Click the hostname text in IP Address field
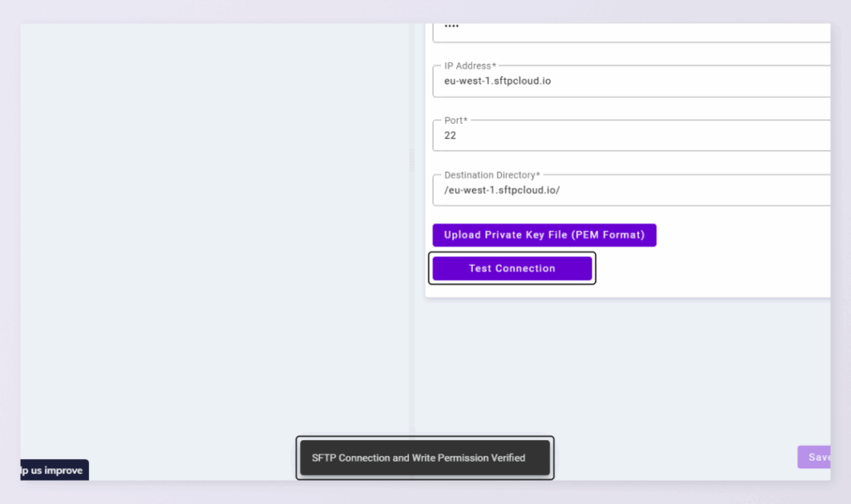The image size is (851, 504). click(498, 81)
